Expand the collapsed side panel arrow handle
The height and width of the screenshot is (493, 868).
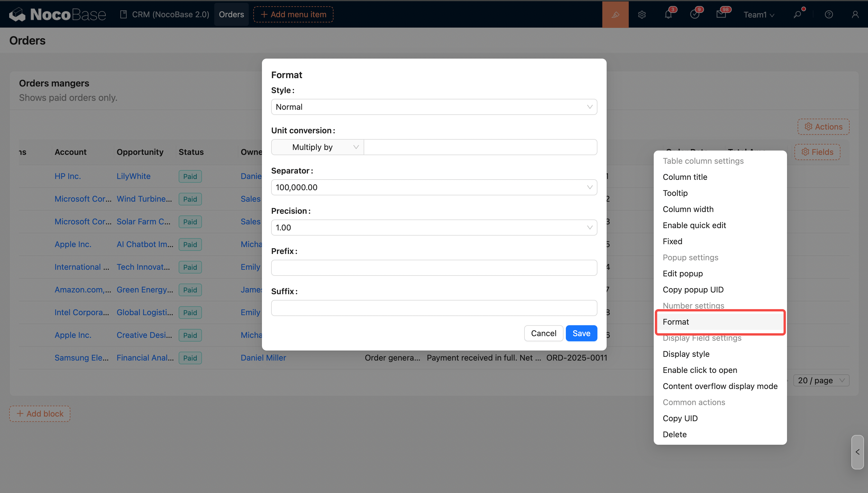[x=857, y=452]
